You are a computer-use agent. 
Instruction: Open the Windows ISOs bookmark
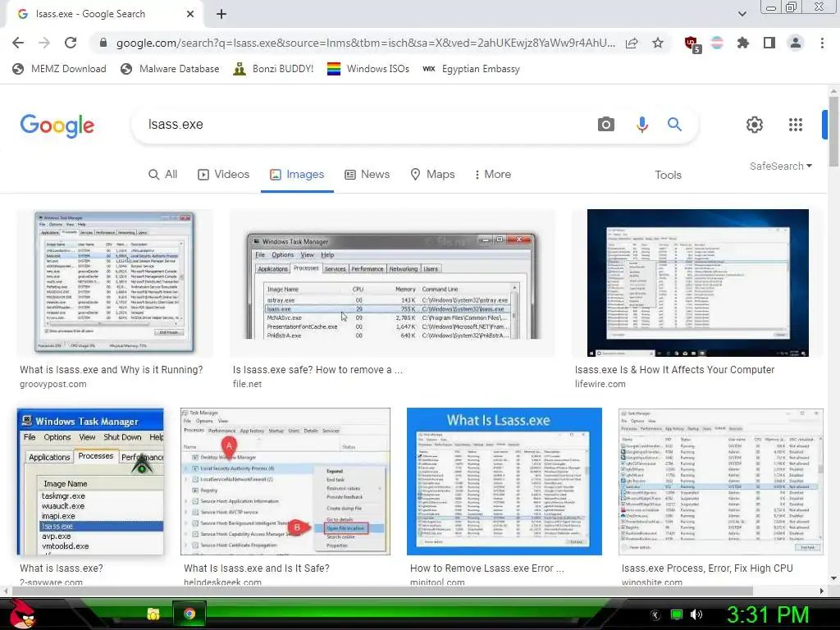click(x=368, y=69)
